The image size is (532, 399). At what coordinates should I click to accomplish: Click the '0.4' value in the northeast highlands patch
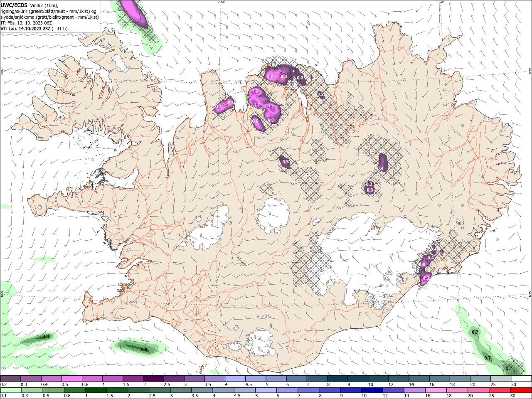point(381,168)
